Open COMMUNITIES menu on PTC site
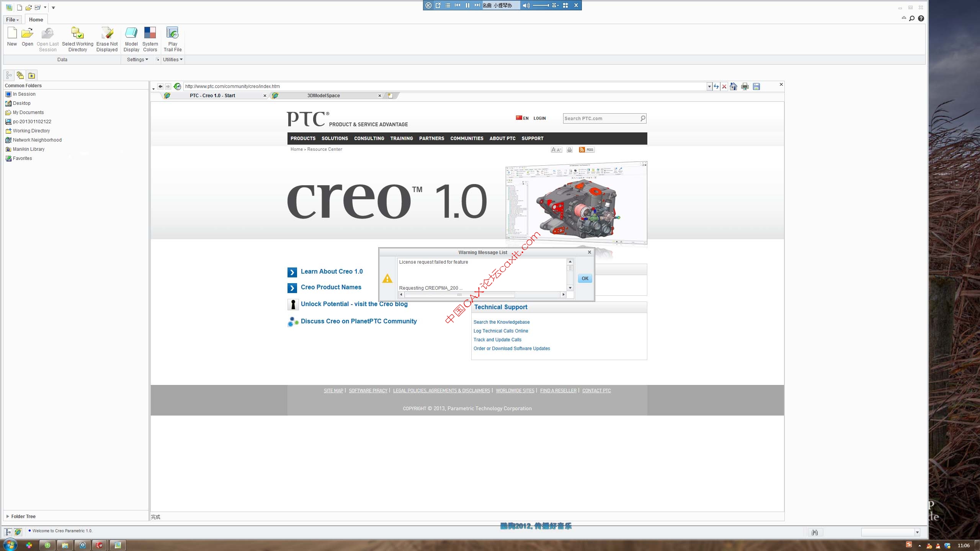Image resolution: width=980 pixels, height=551 pixels. point(467,139)
